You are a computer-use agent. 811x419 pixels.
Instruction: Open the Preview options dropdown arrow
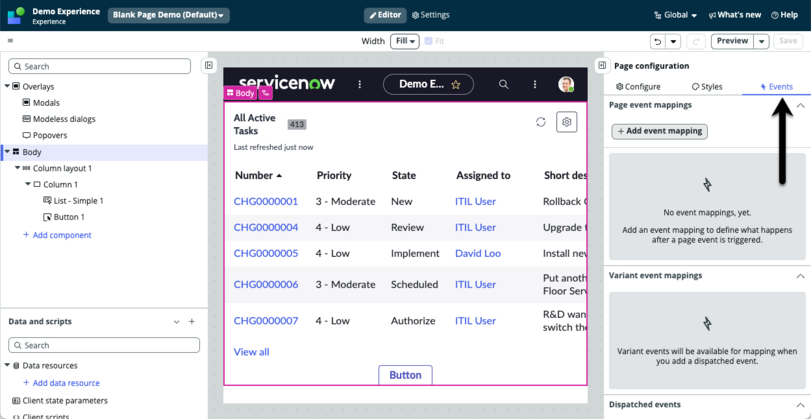[761, 41]
